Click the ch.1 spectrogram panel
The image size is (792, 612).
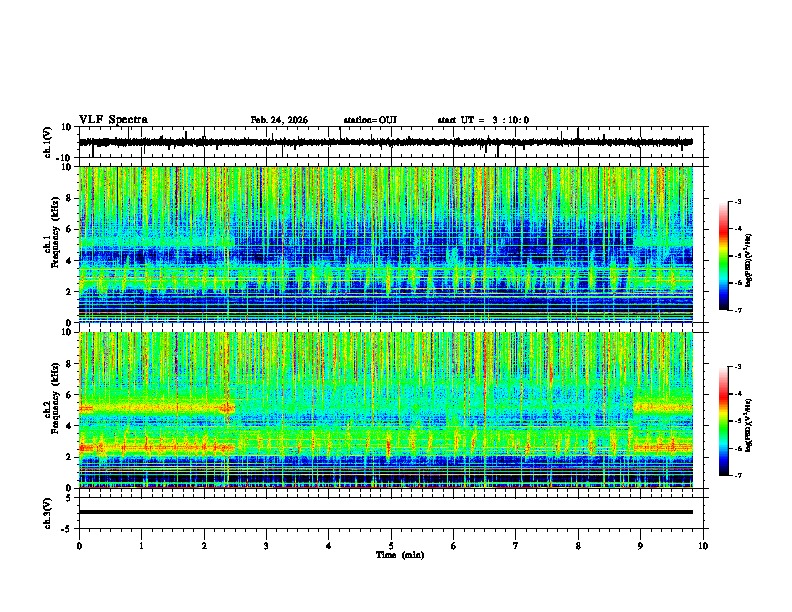[x=385, y=244]
